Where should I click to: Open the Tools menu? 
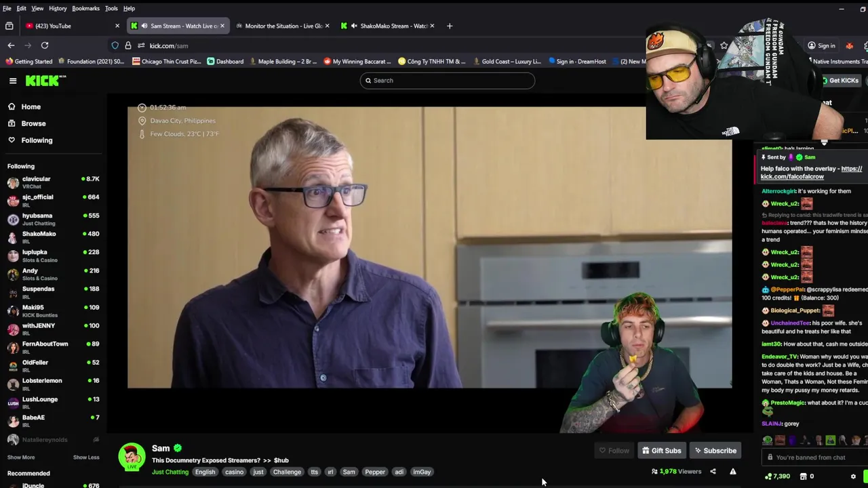[x=111, y=8]
